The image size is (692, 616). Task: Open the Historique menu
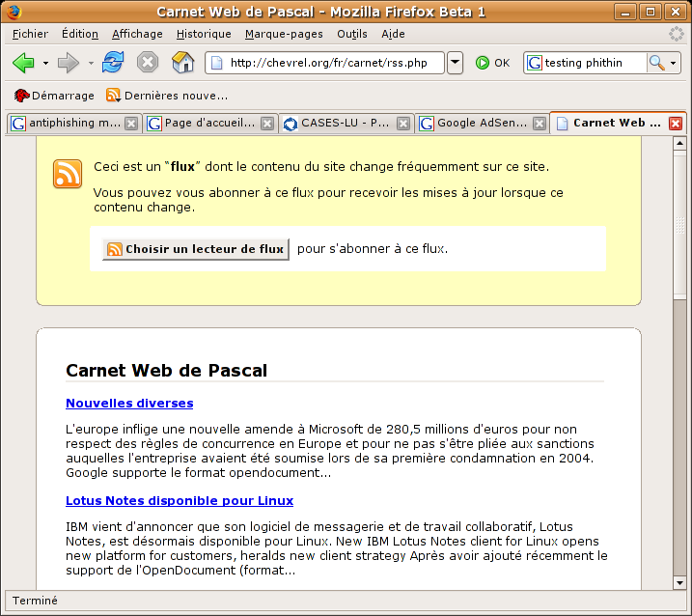[204, 34]
